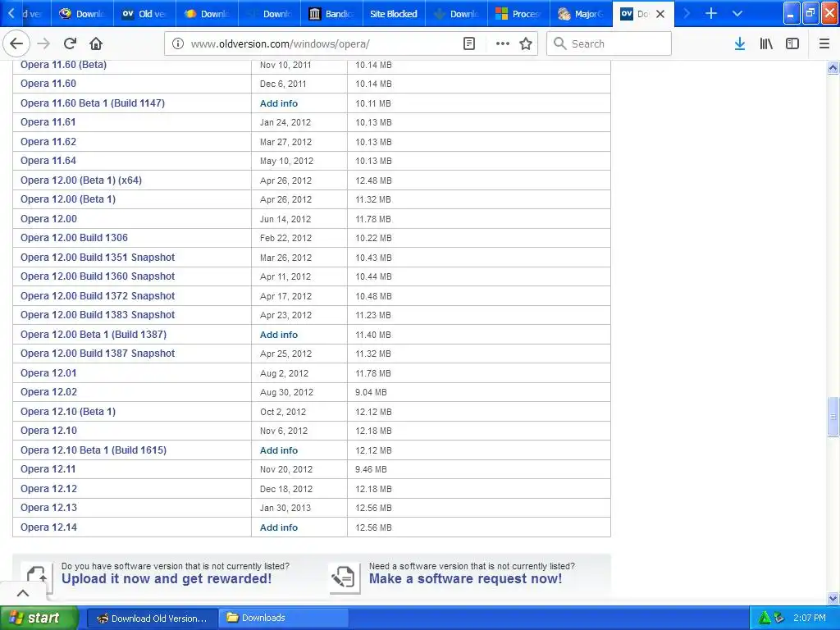Open Opera 12.00 Build 1351 Snapshot

98,257
